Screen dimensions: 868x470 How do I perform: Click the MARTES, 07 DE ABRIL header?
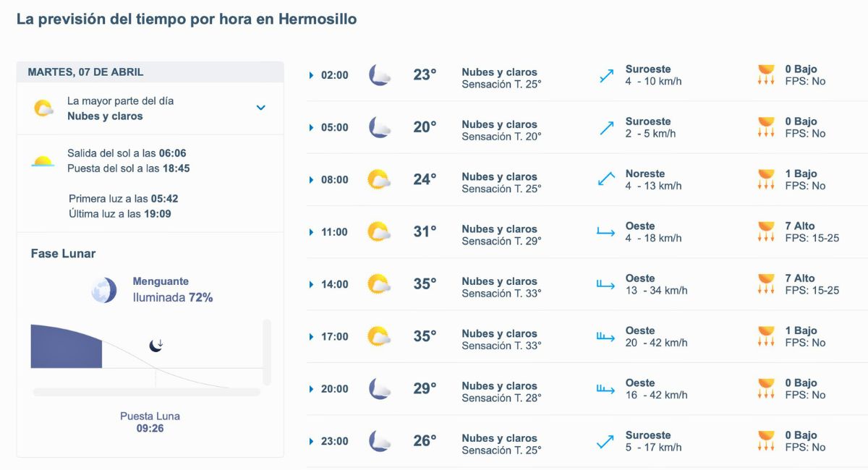click(x=84, y=72)
